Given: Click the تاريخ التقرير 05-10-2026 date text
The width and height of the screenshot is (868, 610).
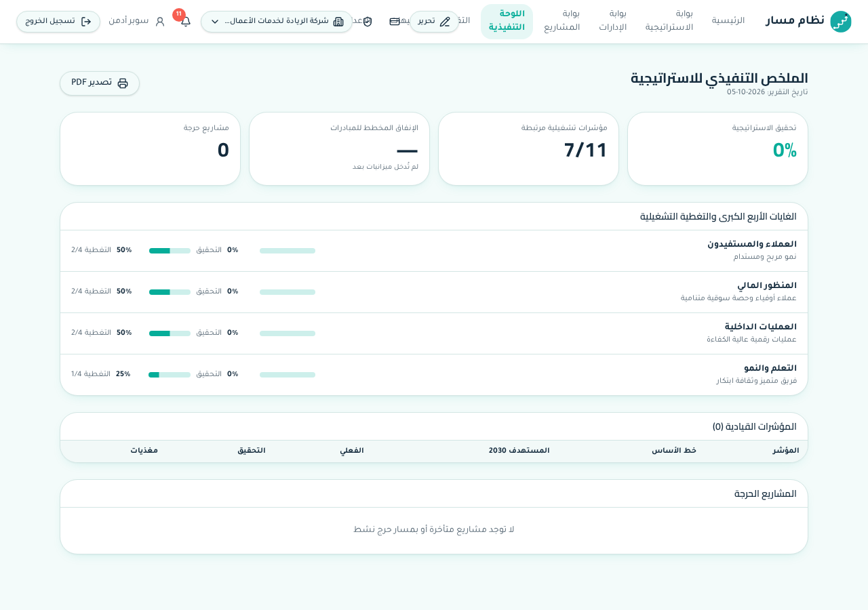Looking at the screenshot, I should point(768,92).
